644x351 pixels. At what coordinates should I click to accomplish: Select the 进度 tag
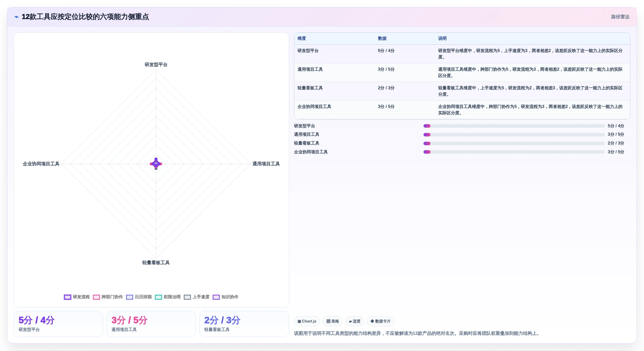[x=355, y=321]
